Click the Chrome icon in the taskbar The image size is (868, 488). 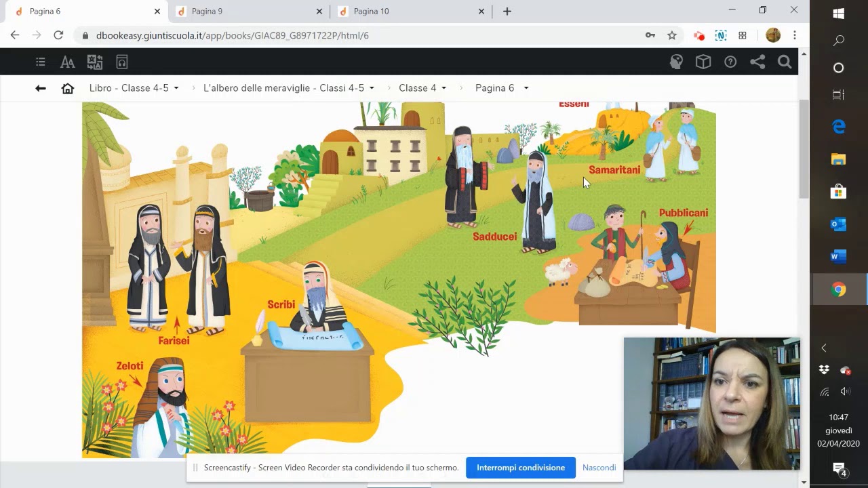(x=839, y=289)
